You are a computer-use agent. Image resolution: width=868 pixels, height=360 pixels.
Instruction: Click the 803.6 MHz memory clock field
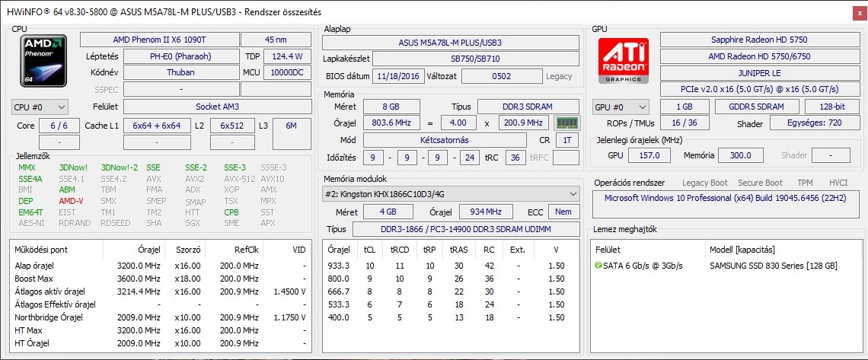point(392,123)
